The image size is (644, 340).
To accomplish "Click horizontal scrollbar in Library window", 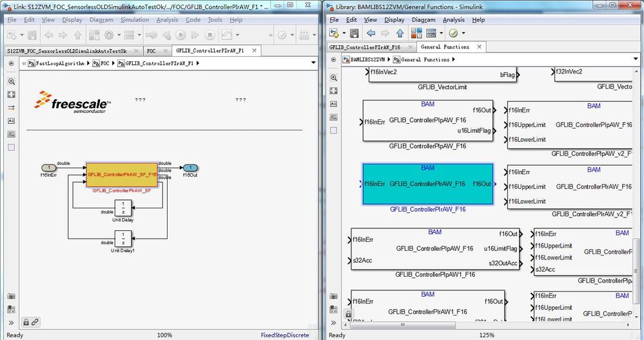I will (x=402, y=325).
